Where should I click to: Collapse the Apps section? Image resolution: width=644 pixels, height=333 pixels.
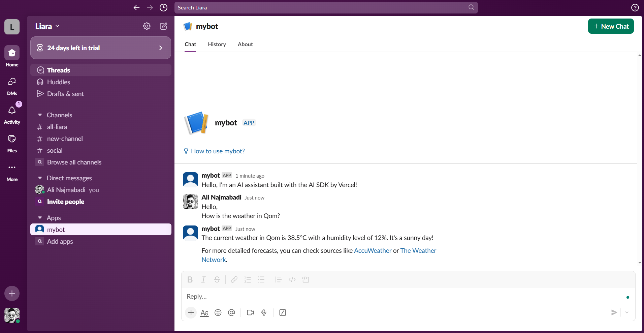40,218
